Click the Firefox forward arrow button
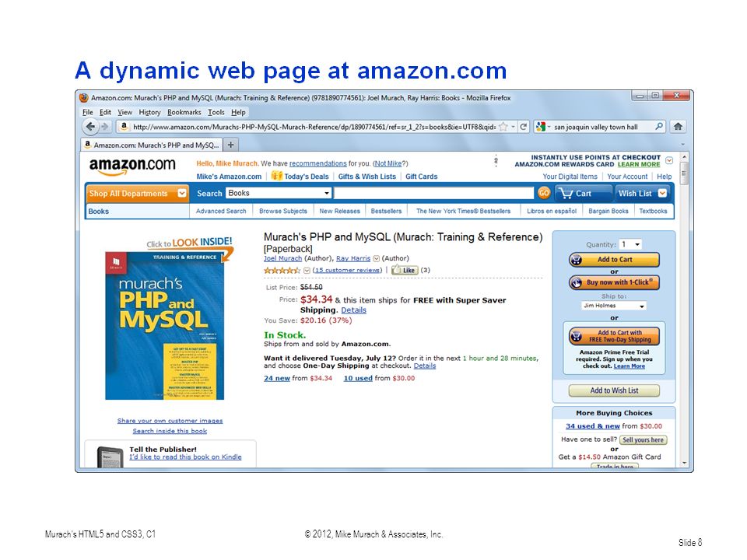The height and width of the screenshot is (560, 747). [x=105, y=127]
